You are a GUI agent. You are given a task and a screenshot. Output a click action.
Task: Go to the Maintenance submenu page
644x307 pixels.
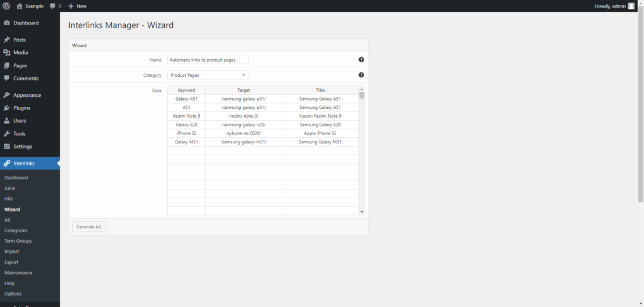18,272
